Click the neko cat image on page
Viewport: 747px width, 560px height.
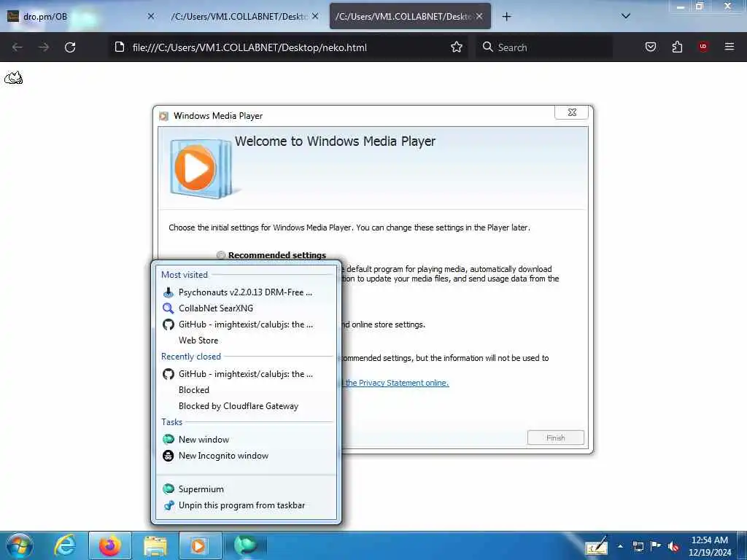(x=13, y=77)
